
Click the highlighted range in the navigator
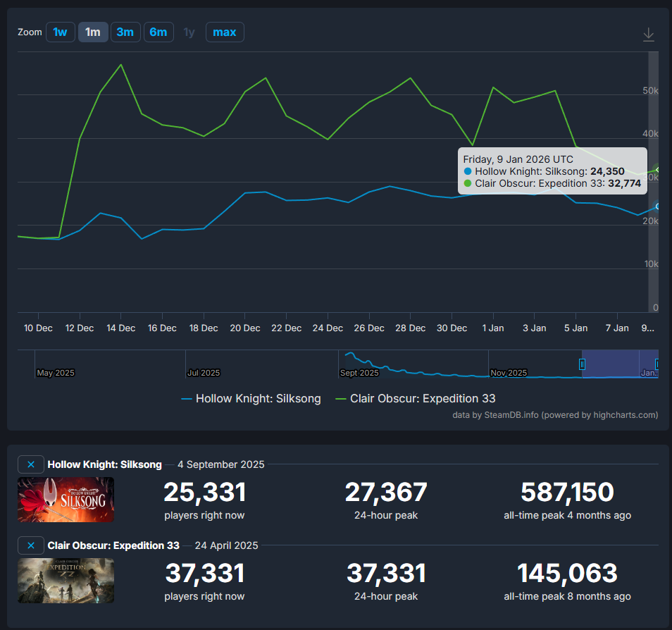(x=619, y=364)
